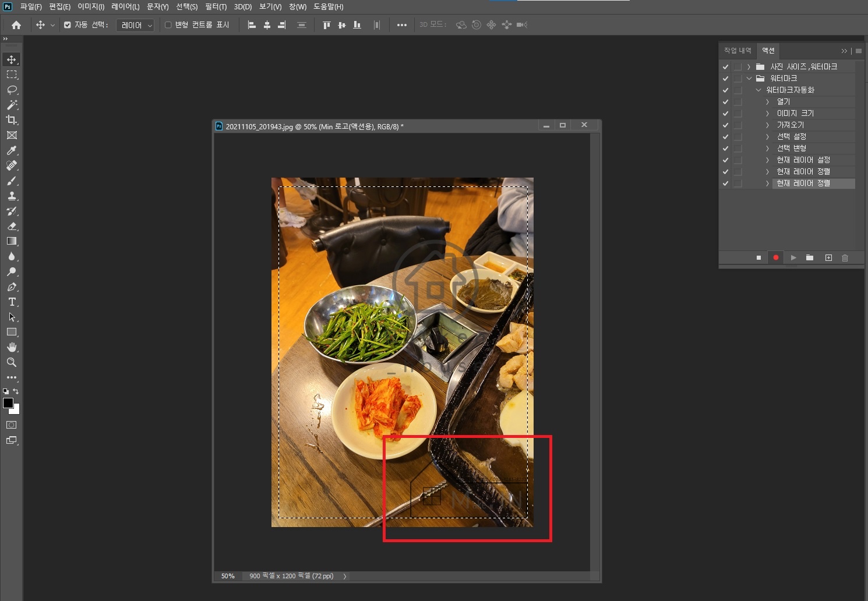The width and height of the screenshot is (868, 601).
Task: Go to Home screen icon
Action: pos(16,25)
